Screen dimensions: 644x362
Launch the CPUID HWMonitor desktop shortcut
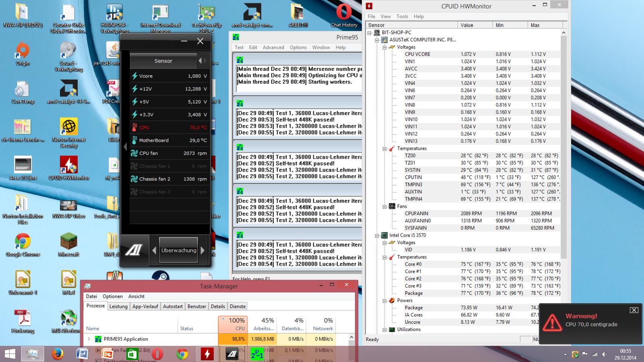tap(68, 169)
